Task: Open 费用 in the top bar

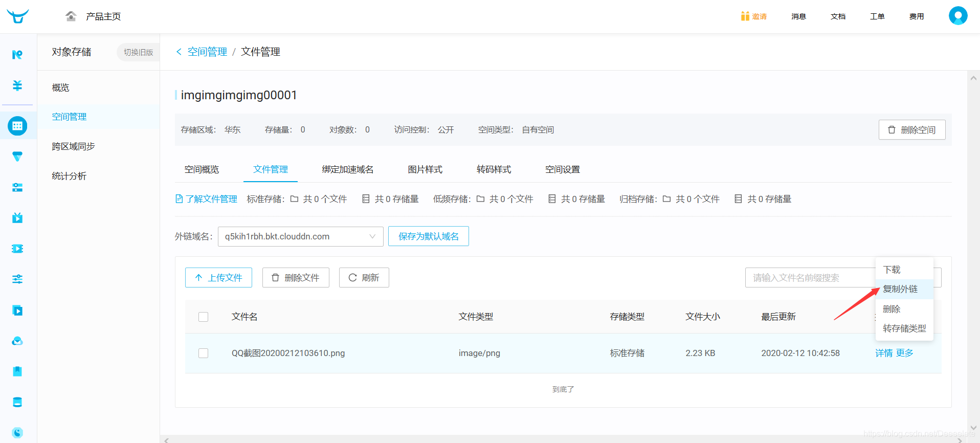Action: [x=917, y=16]
